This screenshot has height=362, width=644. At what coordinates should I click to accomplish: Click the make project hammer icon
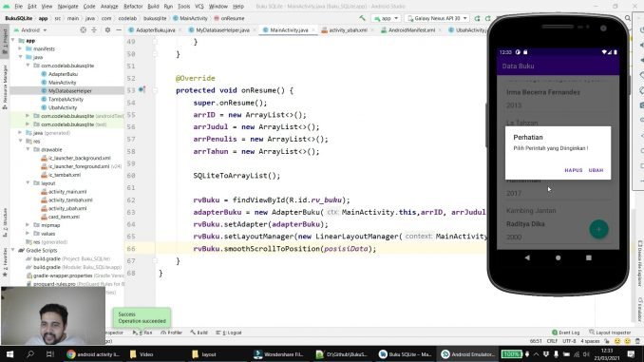tap(362, 18)
